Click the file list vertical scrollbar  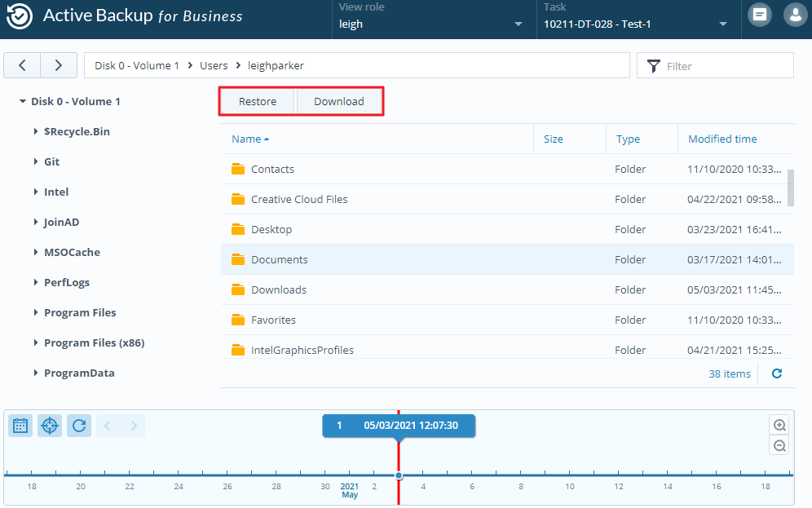pos(791,188)
